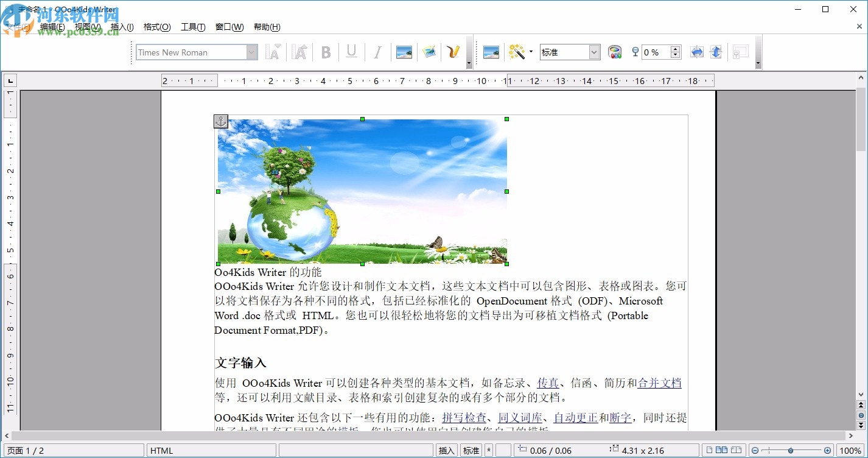868x458 pixels.
Task: Click the magic wand Filter icon
Action: pyautogui.click(x=517, y=52)
